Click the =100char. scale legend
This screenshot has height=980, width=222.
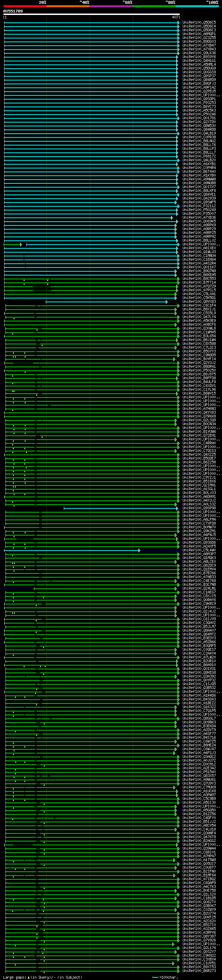pos(165,977)
